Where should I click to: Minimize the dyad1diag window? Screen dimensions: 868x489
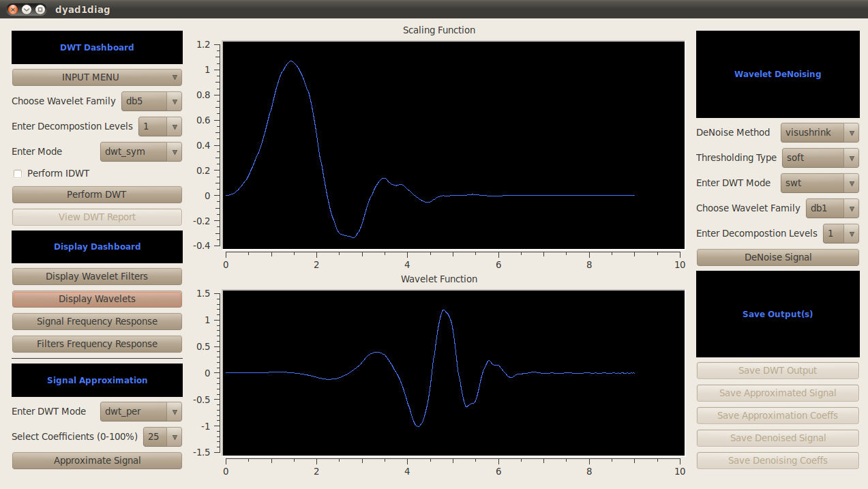(x=27, y=10)
